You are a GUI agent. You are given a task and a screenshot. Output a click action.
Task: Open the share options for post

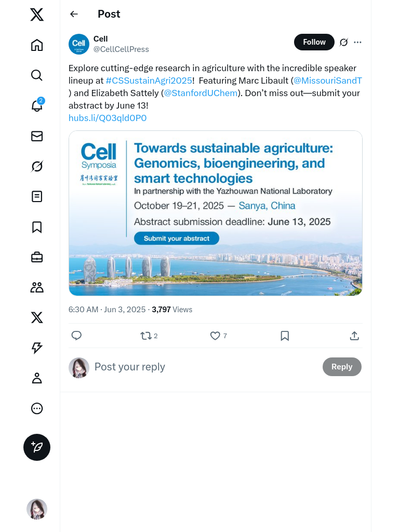pos(354,336)
